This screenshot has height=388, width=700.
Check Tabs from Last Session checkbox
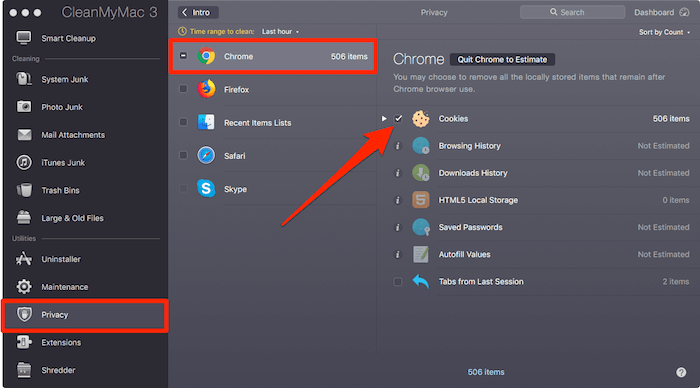(x=398, y=281)
